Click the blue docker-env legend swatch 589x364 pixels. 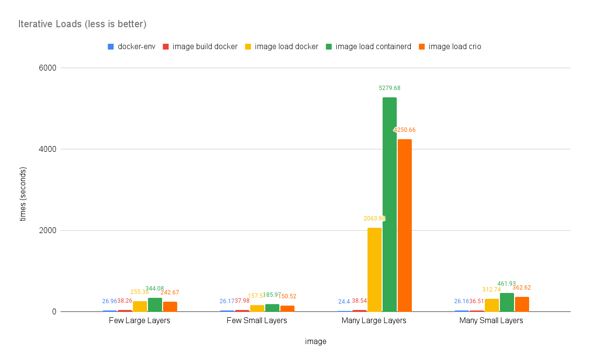[x=110, y=47]
